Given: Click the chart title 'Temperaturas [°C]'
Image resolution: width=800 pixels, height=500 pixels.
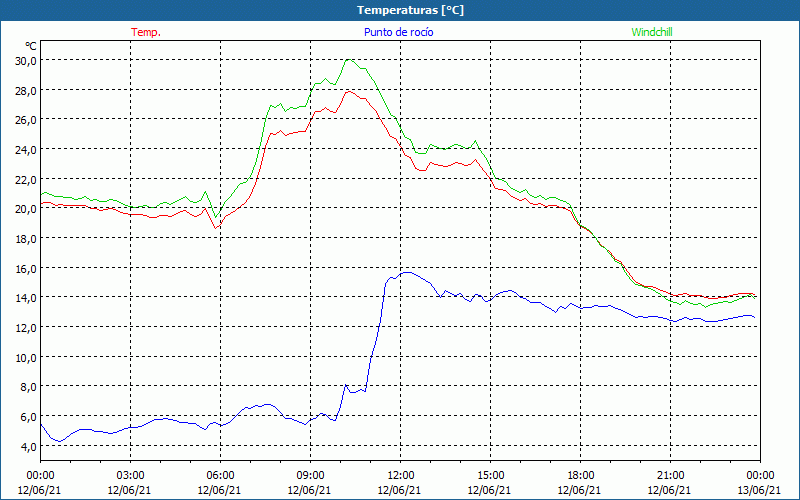Looking at the screenshot, I should tap(410, 10).
